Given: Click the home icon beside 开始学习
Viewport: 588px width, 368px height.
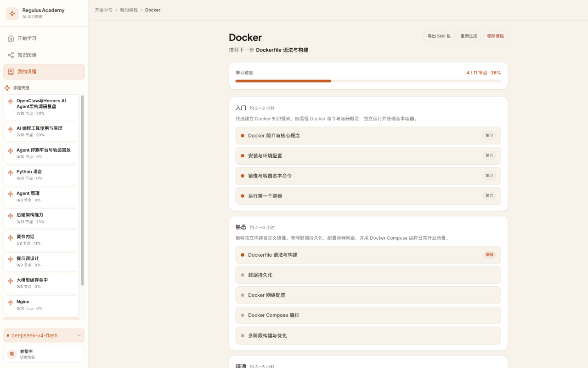Looking at the screenshot, I should pos(11,38).
